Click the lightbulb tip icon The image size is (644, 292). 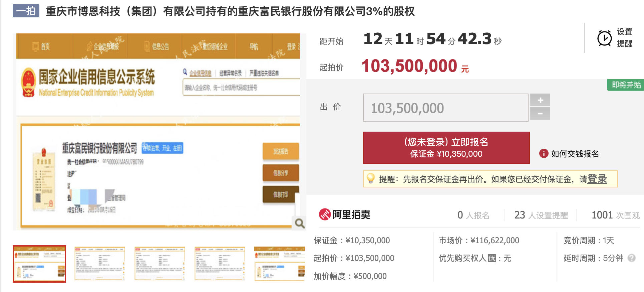pyautogui.click(x=370, y=178)
